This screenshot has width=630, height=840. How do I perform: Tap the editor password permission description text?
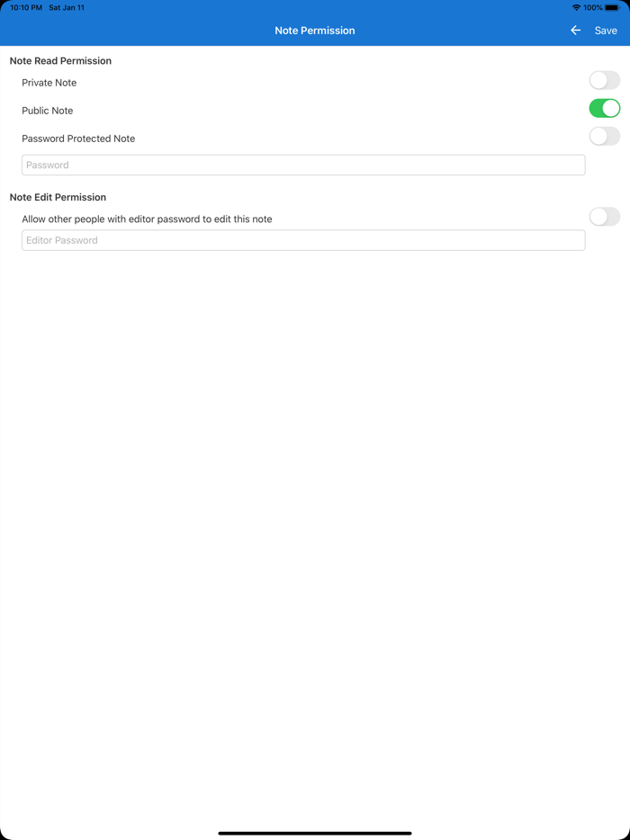[x=147, y=219]
